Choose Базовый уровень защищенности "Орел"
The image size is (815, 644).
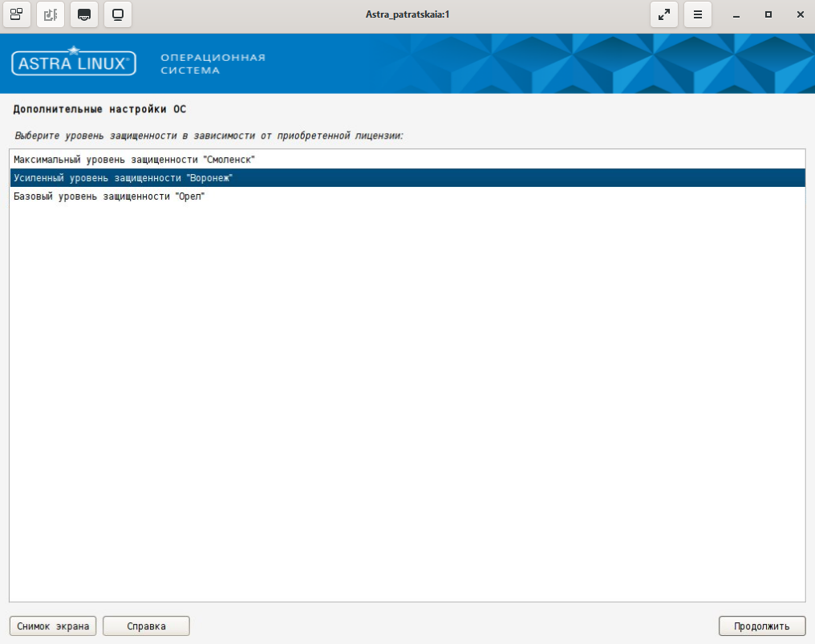407,196
